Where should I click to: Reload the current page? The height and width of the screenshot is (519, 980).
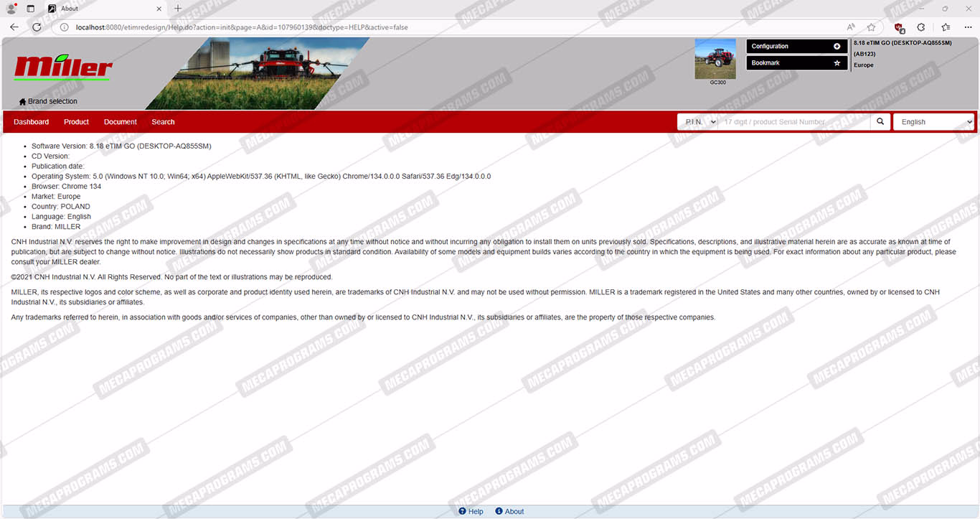coord(37,27)
